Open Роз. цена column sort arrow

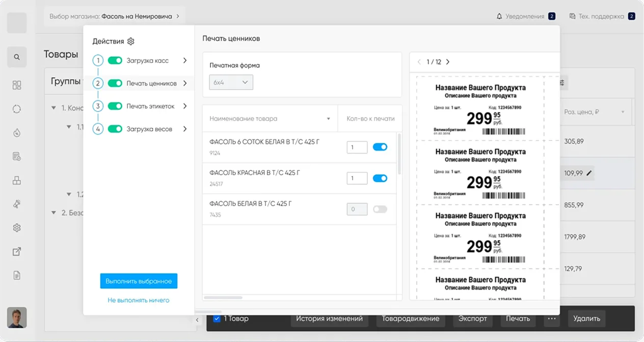(x=623, y=112)
